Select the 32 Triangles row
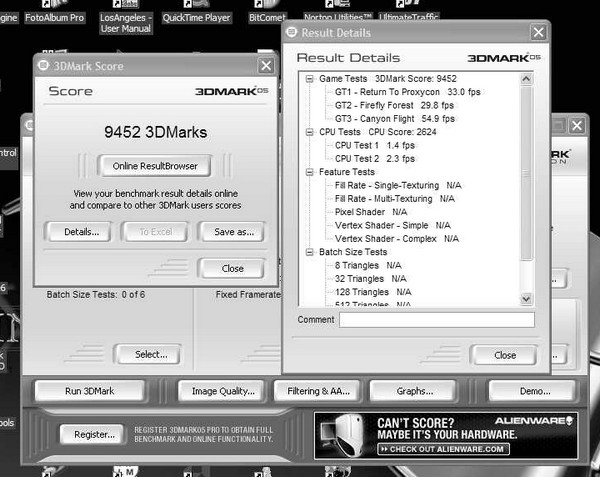Image resolution: width=600 pixels, height=477 pixels. tap(370, 279)
